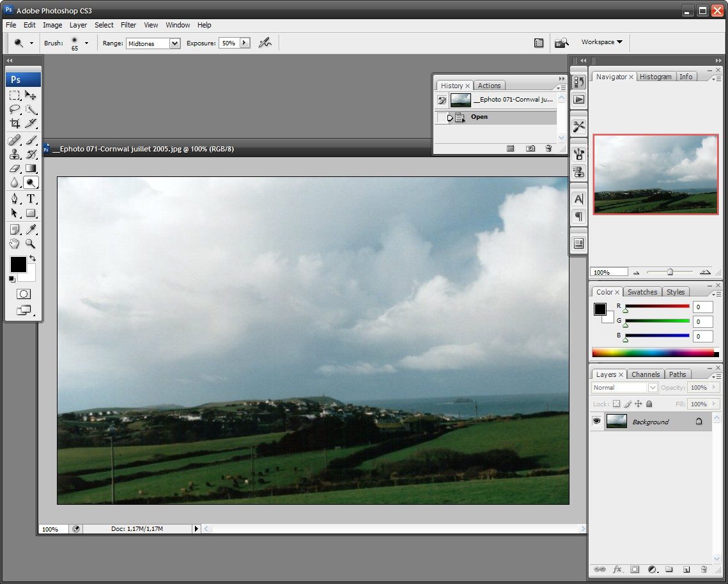728x584 pixels.
Task: Create a new layer with the Layers panel icon
Action: pyautogui.click(x=686, y=569)
